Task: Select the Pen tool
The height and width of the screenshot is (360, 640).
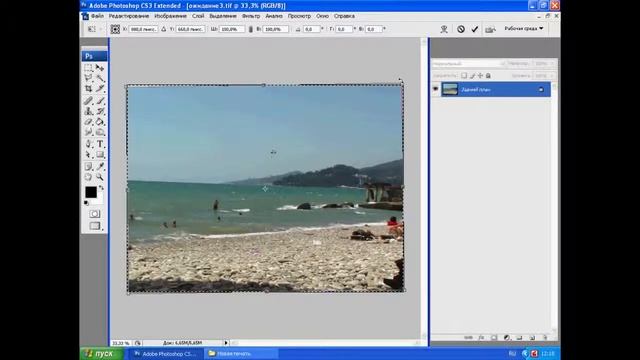Action: click(x=89, y=144)
